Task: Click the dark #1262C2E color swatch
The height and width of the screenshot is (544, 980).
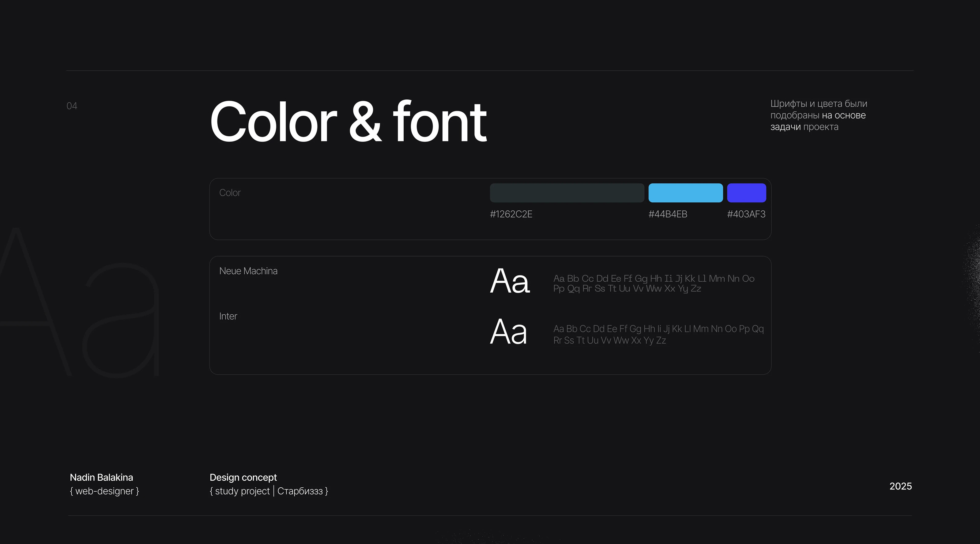Action: [567, 193]
